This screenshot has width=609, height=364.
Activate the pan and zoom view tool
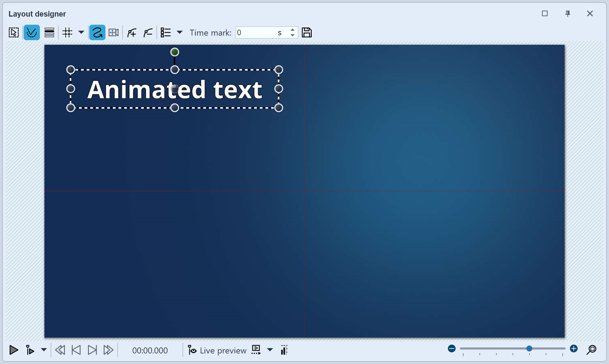pos(113,32)
